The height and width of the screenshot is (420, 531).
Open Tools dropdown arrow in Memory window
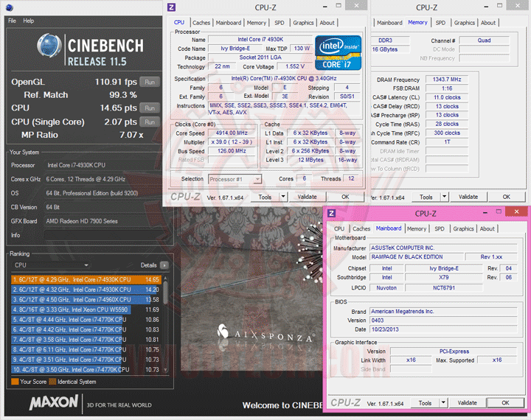point(444,197)
